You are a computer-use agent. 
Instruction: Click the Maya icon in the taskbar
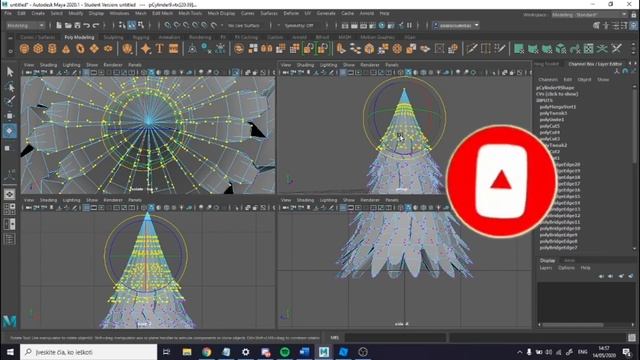324,352
